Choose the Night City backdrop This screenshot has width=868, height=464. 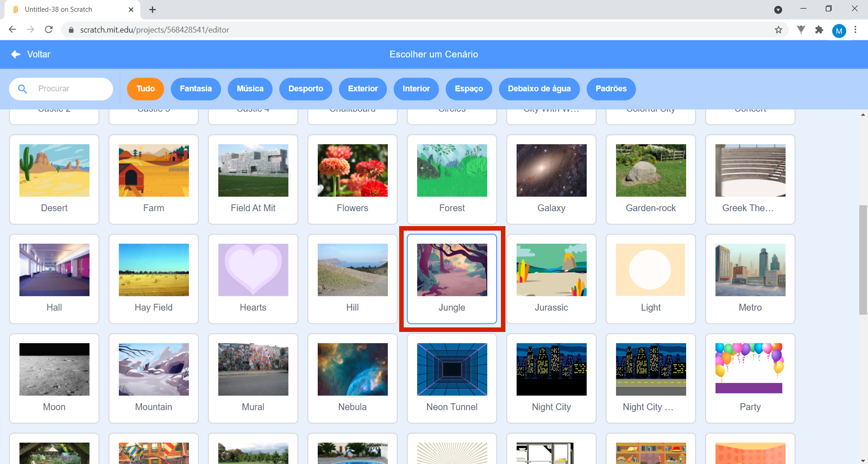[552, 379]
